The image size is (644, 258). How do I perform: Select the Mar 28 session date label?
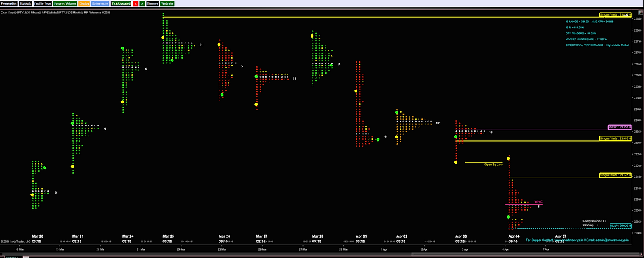click(317, 236)
